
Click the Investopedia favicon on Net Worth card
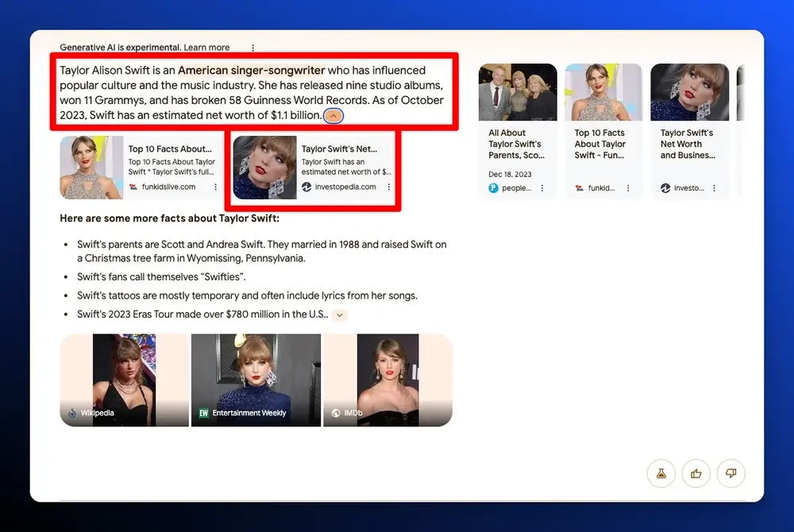pyautogui.click(x=306, y=187)
